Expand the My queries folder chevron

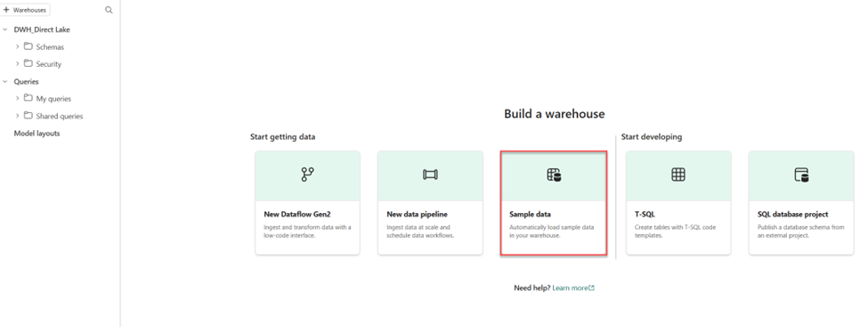[17, 98]
